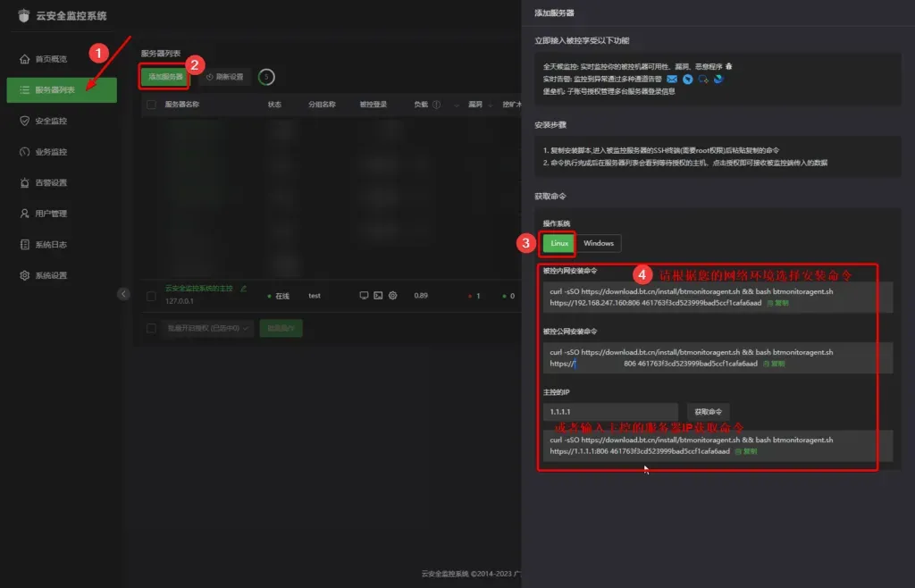Click the sidebar collapse arrow
This screenshot has width=915, height=588.
[x=123, y=294]
